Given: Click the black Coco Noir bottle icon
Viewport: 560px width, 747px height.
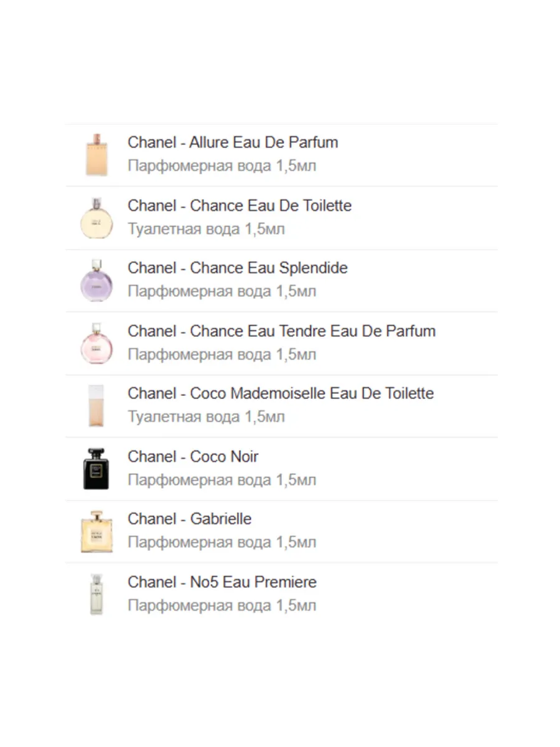Looking at the screenshot, I should (x=96, y=469).
